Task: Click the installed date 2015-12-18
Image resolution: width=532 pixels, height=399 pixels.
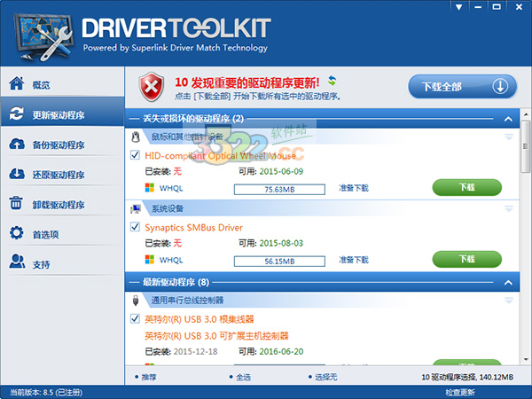Action: click(x=195, y=351)
